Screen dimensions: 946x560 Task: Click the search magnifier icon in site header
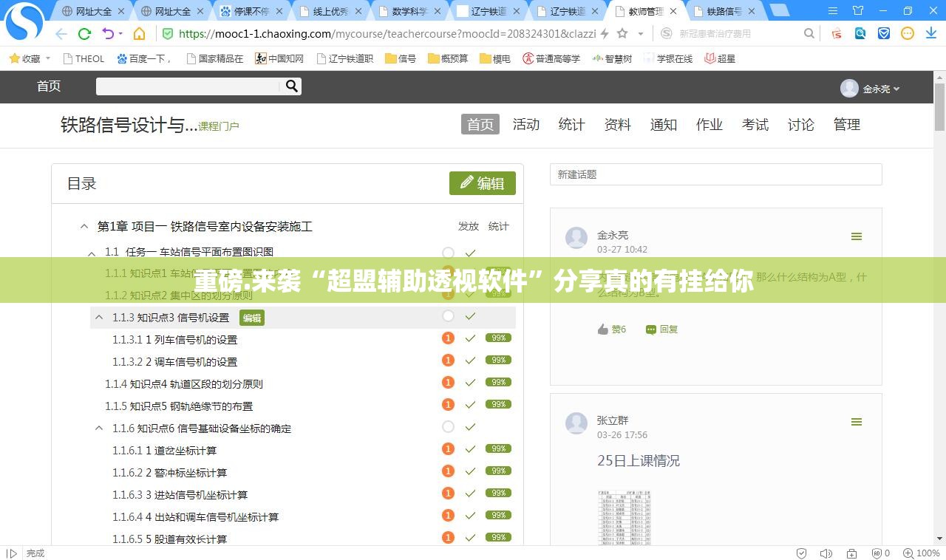tap(292, 86)
